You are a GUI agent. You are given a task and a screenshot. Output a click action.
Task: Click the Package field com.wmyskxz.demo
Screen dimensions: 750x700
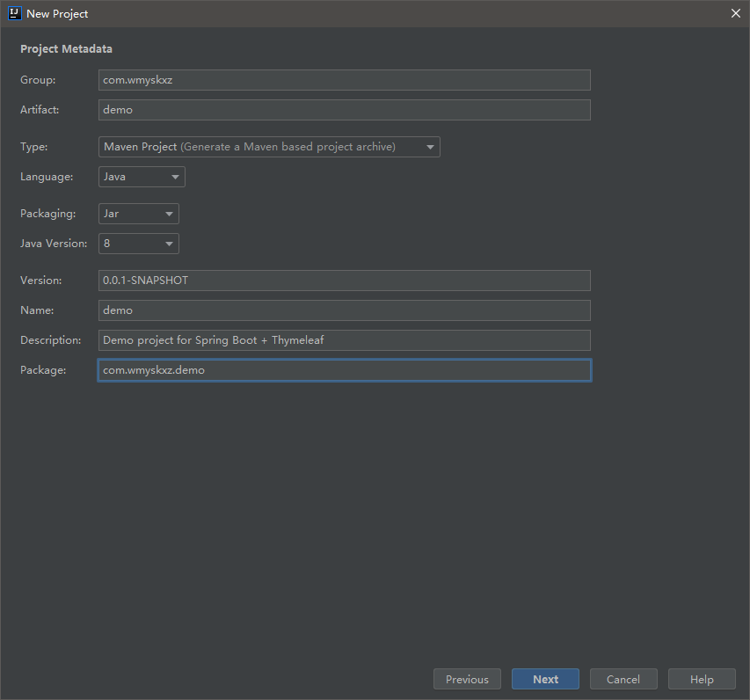pyautogui.click(x=345, y=370)
